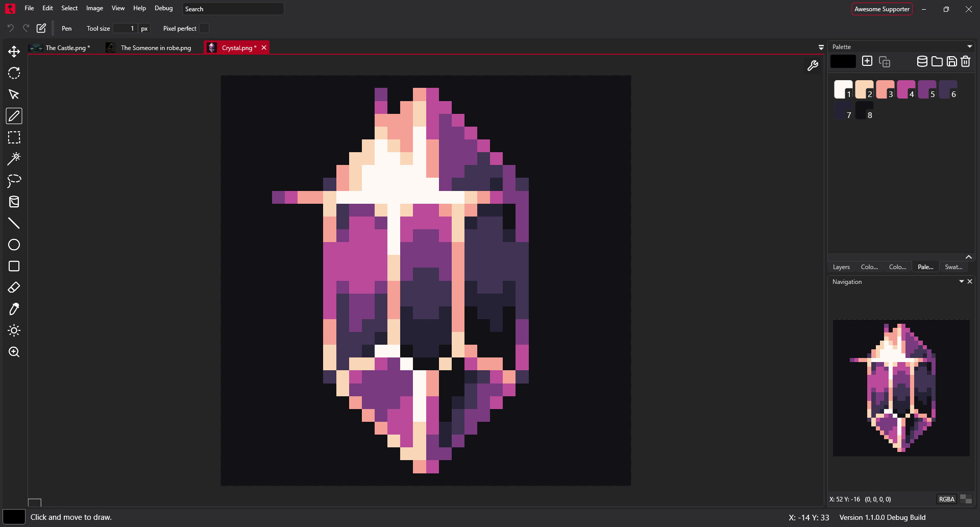Pick palette color swatch number 4
This screenshot has height=527, width=980.
point(906,89)
